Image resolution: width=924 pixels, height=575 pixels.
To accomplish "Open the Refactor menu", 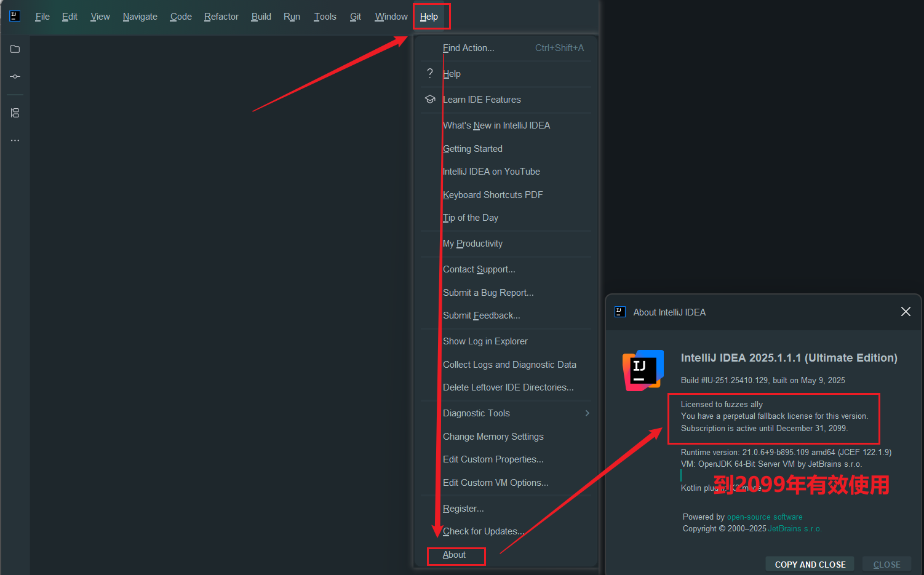I will click(x=221, y=17).
